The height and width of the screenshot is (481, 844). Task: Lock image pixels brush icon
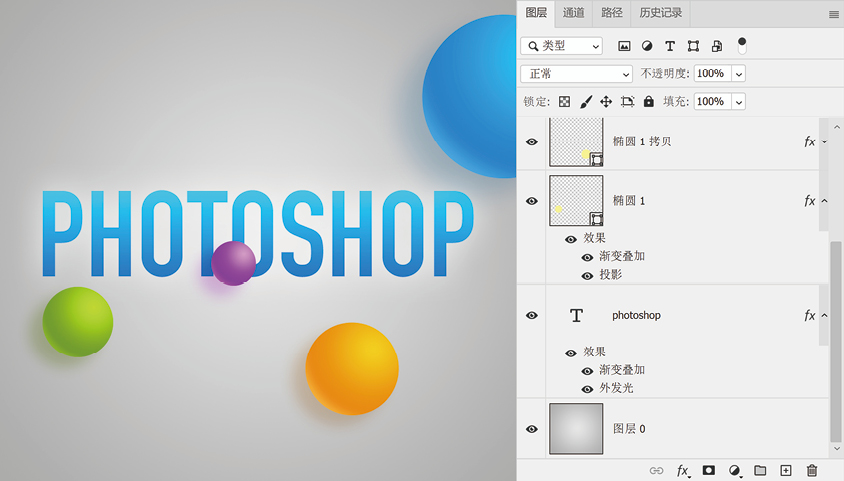pyautogui.click(x=586, y=102)
